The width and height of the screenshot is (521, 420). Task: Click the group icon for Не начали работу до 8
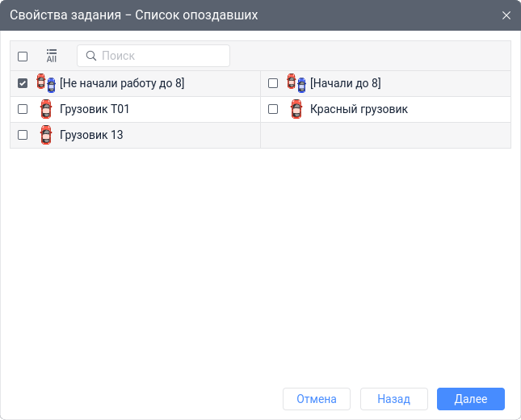tap(47, 83)
